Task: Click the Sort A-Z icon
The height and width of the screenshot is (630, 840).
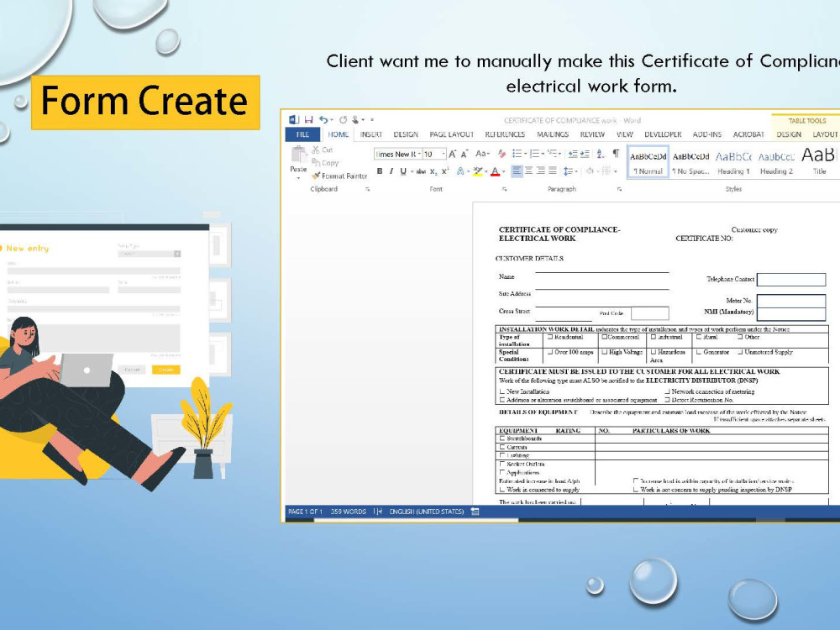Action: pos(601,154)
